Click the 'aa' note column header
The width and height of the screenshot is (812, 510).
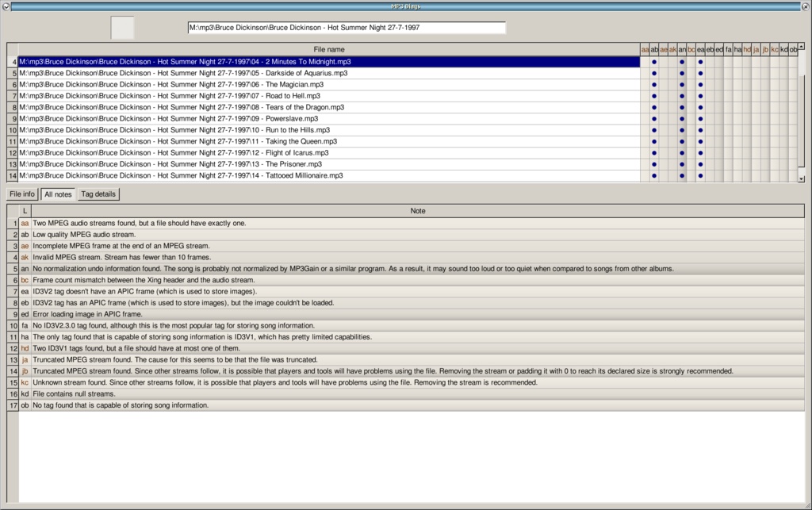click(x=645, y=50)
